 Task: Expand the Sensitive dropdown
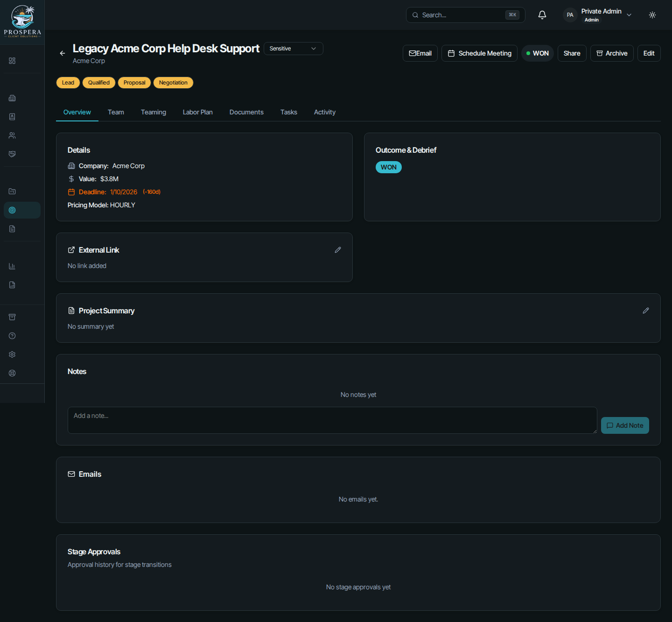[x=294, y=49]
